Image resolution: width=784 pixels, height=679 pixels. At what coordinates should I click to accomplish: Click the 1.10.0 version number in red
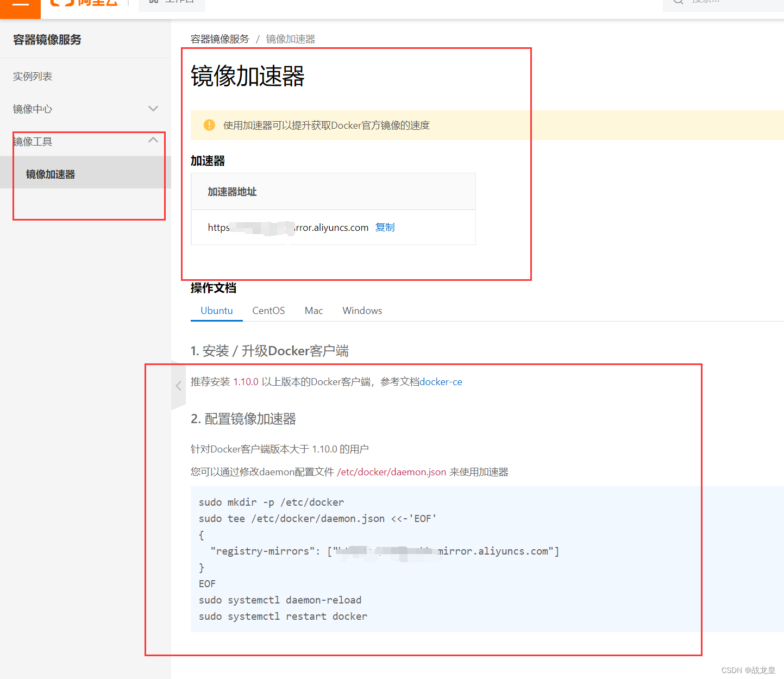pyautogui.click(x=246, y=382)
